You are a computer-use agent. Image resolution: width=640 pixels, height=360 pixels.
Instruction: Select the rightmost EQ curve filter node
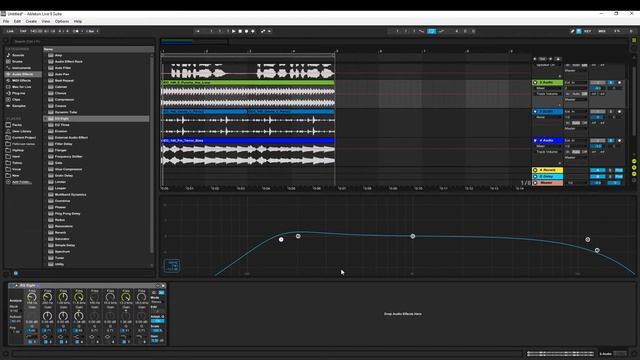pyautogui.click(x=597, y=250)
